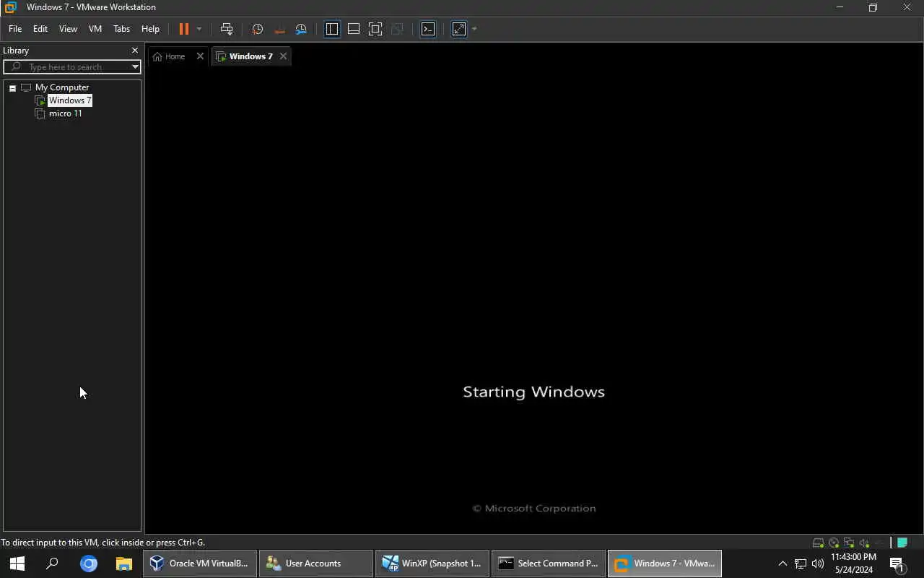Click the CD/DVD device status icon

pos(834,543)
